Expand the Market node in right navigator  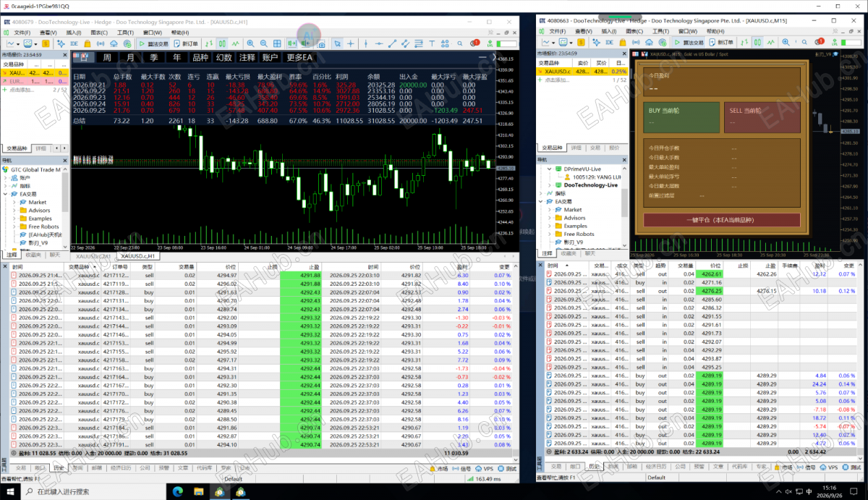(550, 210)
